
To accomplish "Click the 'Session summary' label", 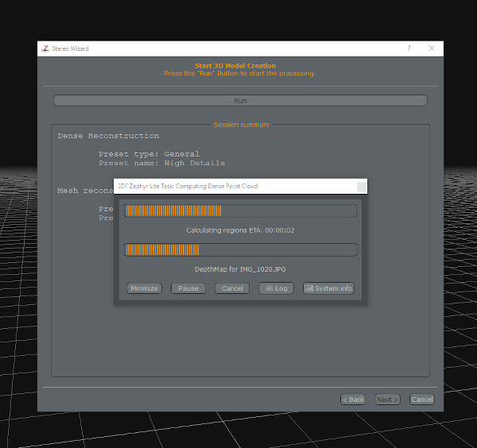I will click(x=241, y=125).
